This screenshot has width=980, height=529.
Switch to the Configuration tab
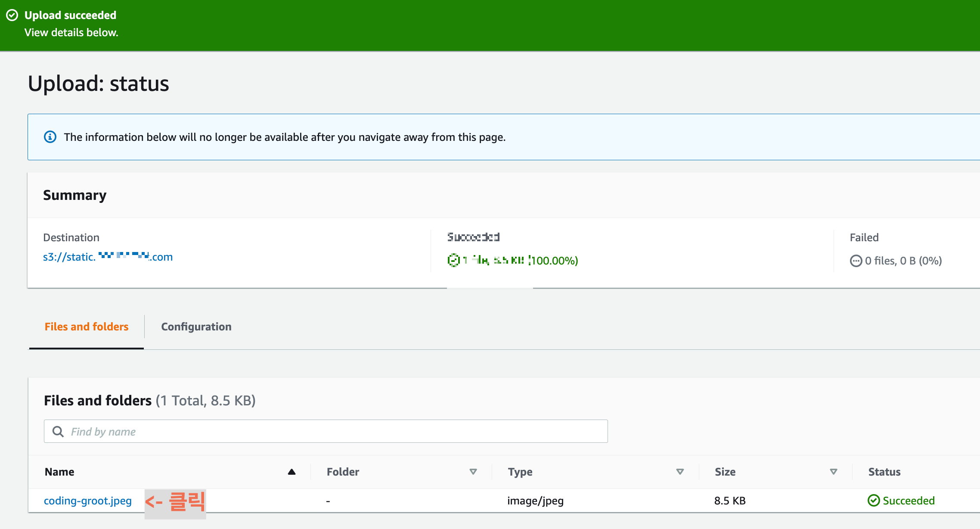pos(196,327)
